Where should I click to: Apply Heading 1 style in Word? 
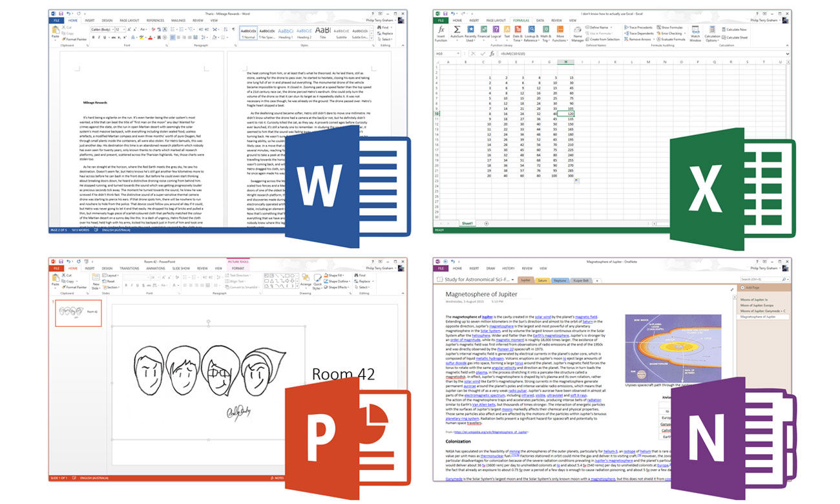[286, 32]
